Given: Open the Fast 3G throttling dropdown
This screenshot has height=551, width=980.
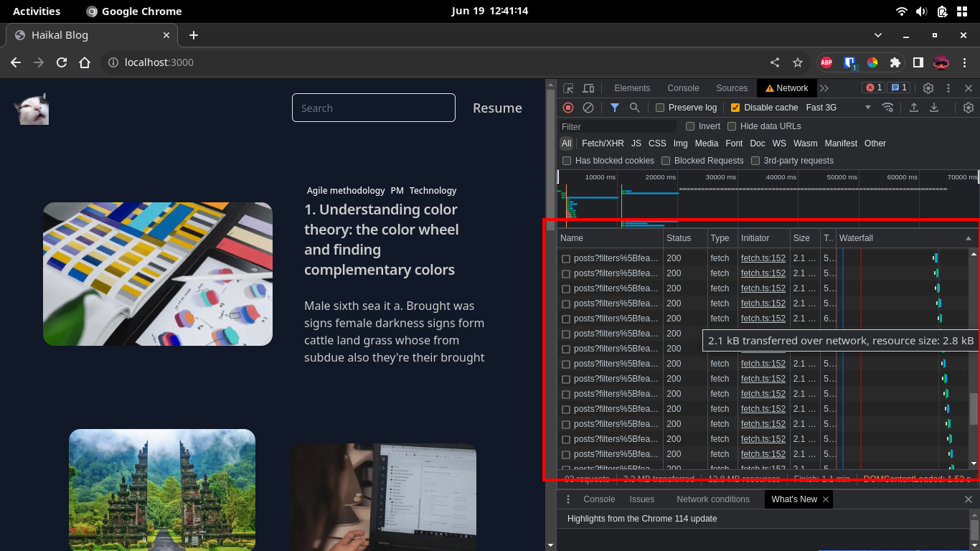Looking at the screenshot, I should coord(838,108).
